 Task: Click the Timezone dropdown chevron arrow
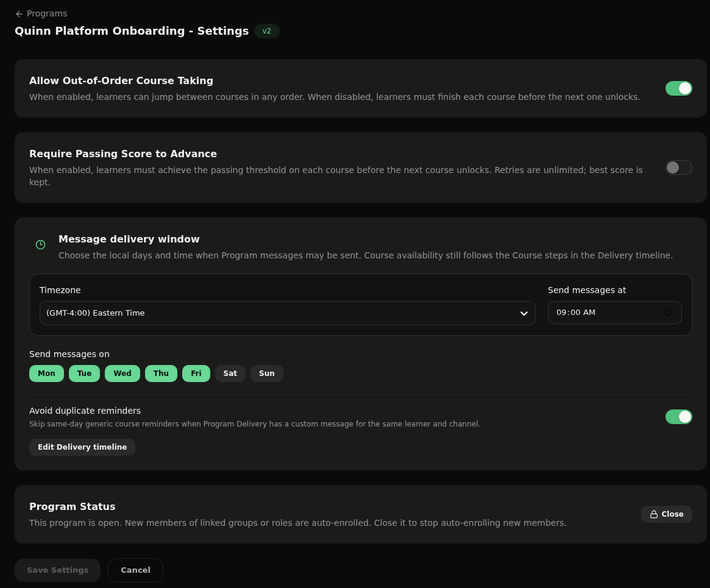[524, 313]
